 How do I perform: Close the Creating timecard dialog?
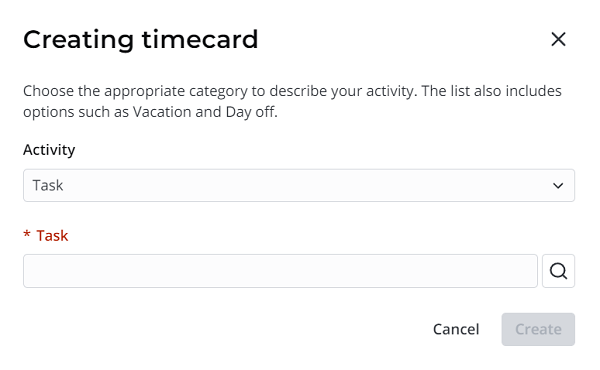(x=558, y=39)
